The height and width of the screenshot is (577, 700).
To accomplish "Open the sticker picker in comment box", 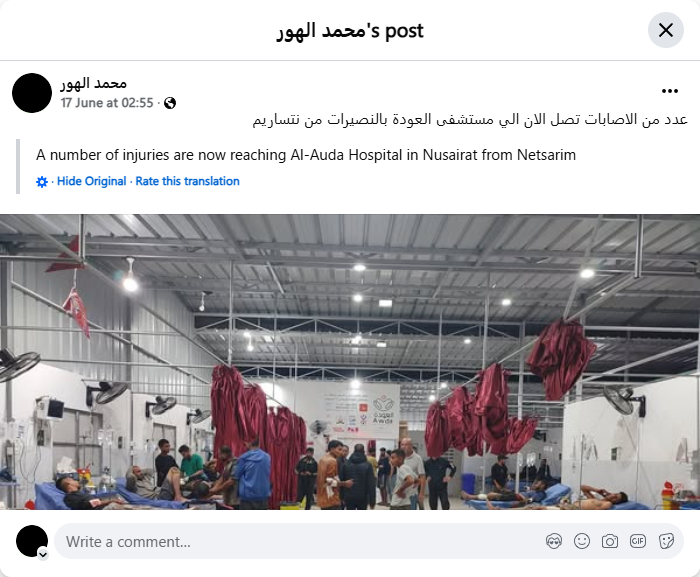I will [x=666, y=542].
